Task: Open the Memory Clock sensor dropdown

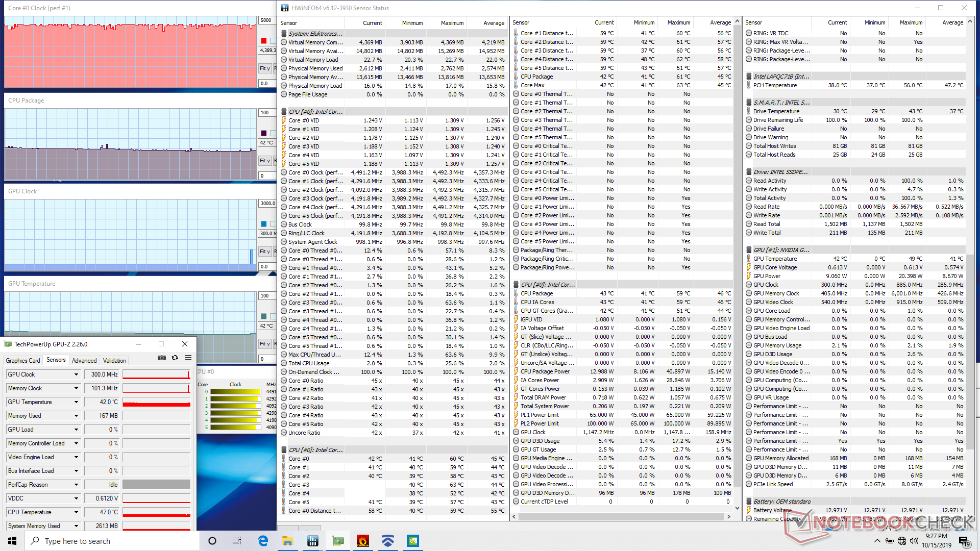Action: (x=76, y=388)
